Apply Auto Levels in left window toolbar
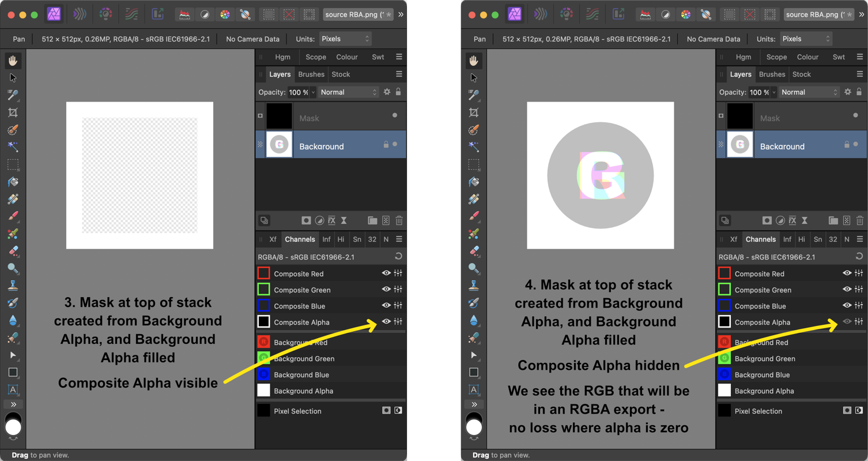 tap(184, 14)
